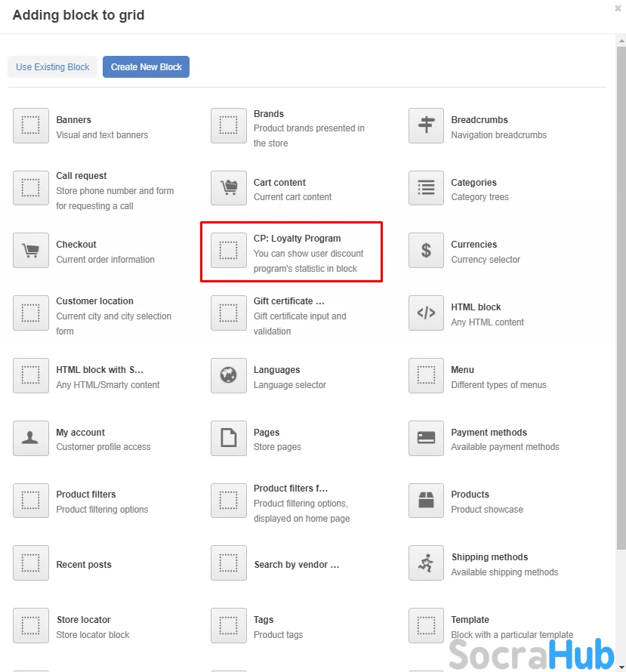This screenshot has height=672, width=626.
Task: Choose the Banners block title
Action: 73,119
